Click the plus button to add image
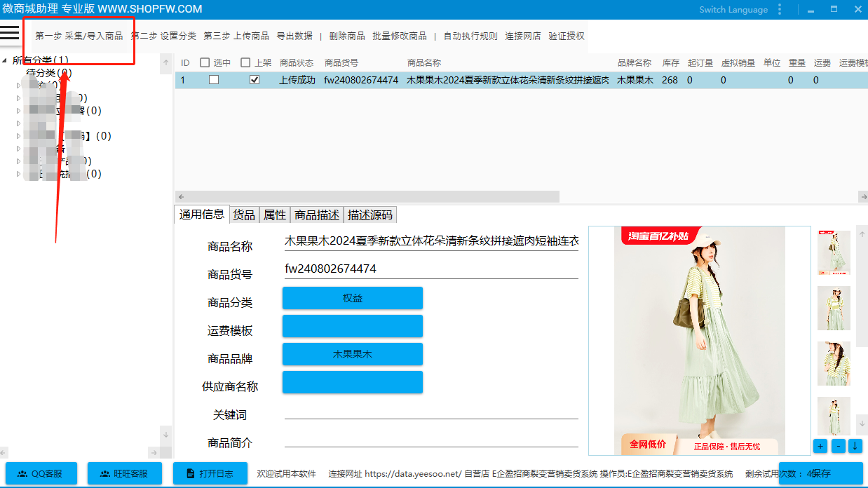 click(x=820, y=446)
